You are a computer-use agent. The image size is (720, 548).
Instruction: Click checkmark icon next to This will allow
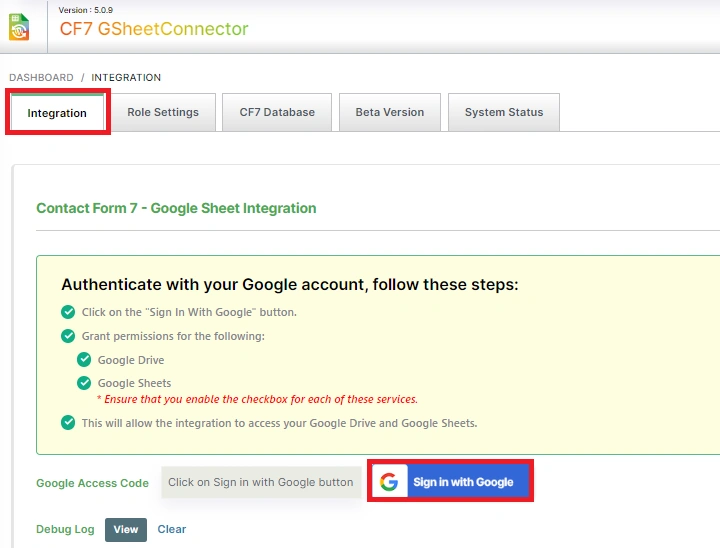[68, 423]
